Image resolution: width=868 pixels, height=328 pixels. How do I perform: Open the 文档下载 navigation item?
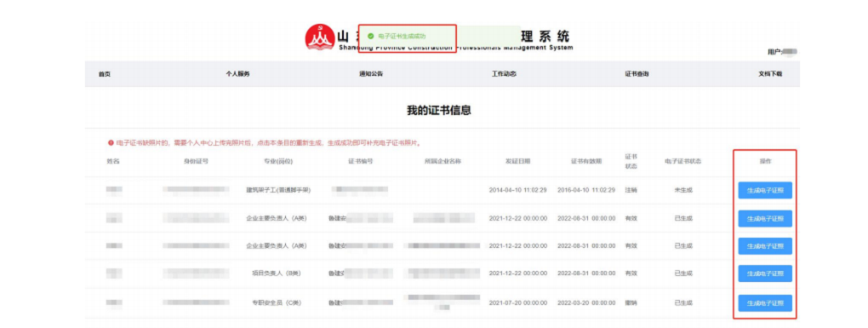(770, 74)
